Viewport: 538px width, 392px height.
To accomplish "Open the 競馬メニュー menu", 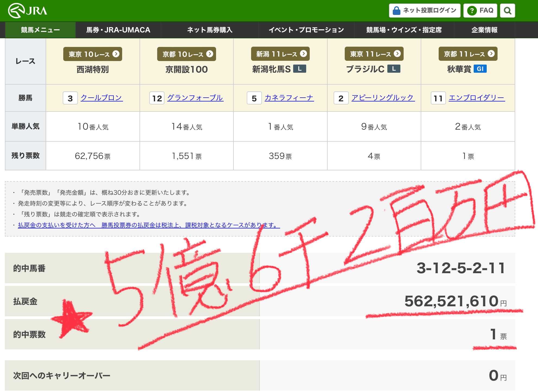I will (40, 30).
